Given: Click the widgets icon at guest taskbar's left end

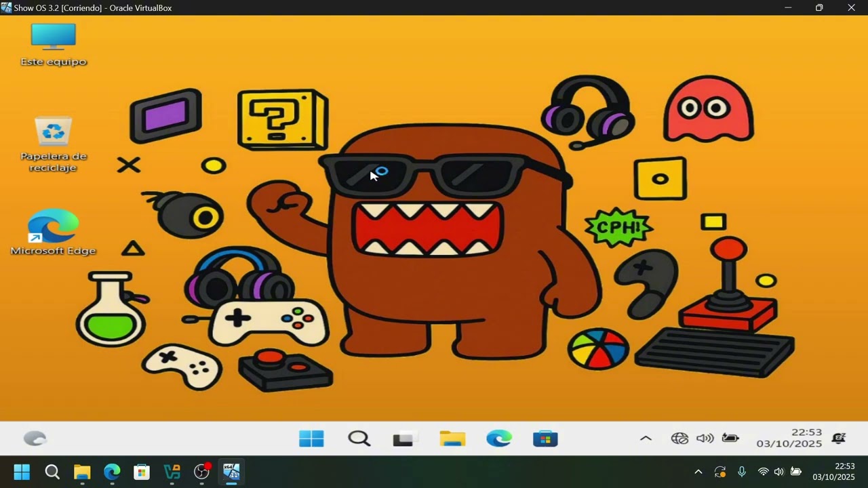Looking at the screenshot, I should tap(35, 439).
